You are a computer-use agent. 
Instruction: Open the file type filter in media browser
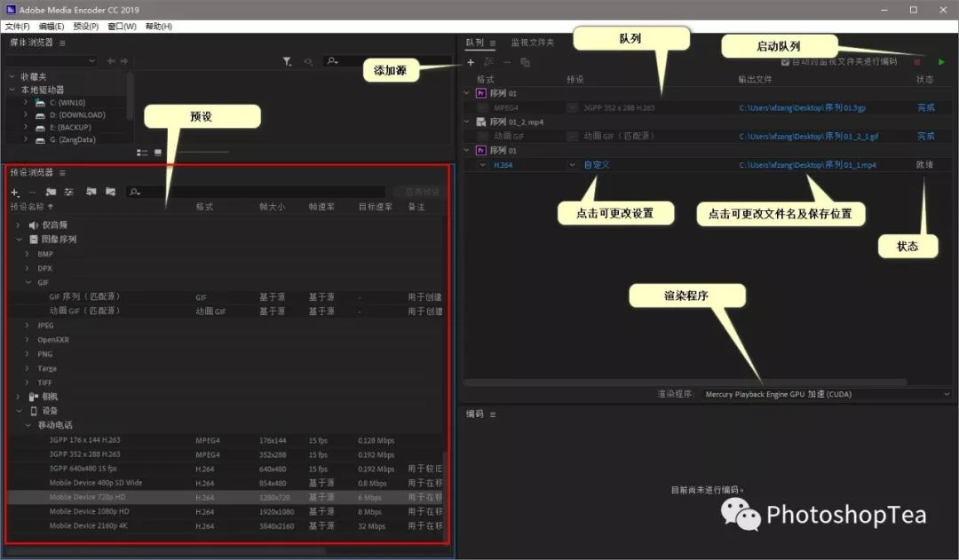(x=287, y=62)
